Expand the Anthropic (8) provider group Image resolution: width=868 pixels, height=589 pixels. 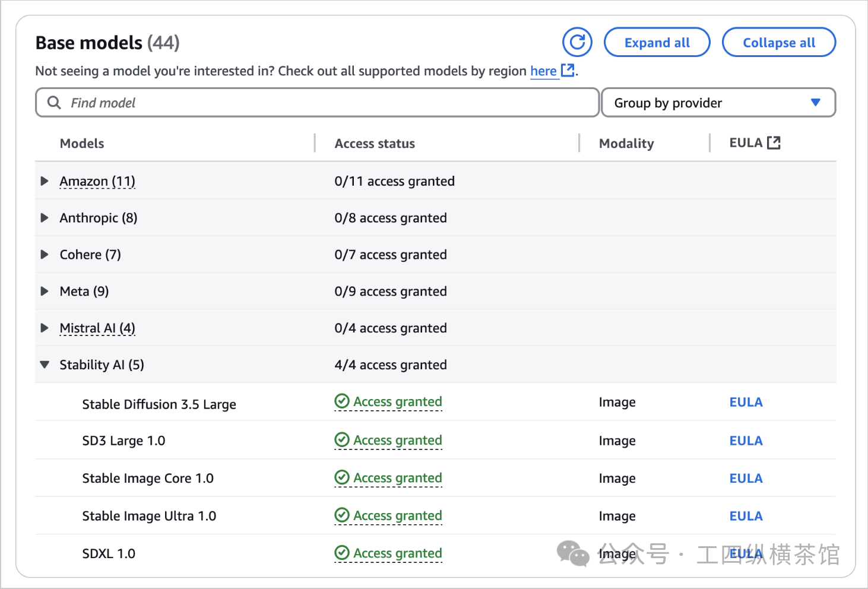45,218
